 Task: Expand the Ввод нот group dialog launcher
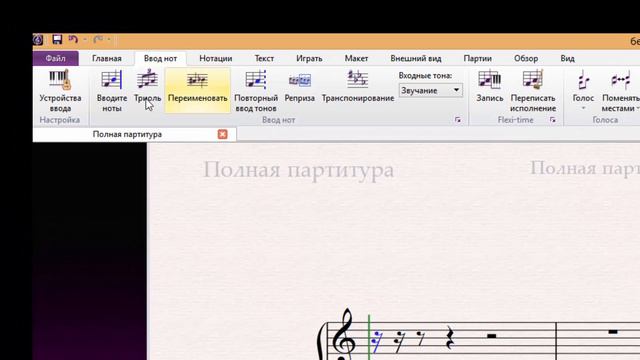pos(458,120)
